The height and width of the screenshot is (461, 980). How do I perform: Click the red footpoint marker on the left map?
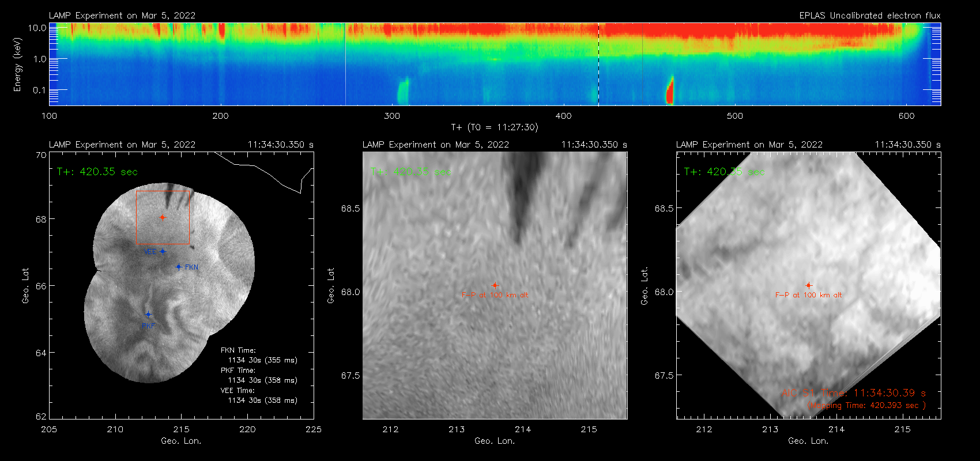(x=163, y=217)
